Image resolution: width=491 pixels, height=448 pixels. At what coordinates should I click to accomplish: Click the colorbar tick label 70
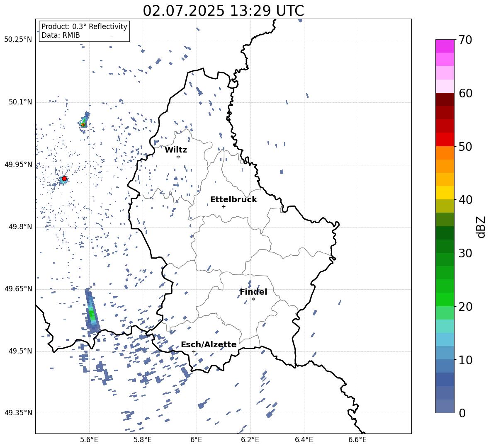tap(466, 40)
